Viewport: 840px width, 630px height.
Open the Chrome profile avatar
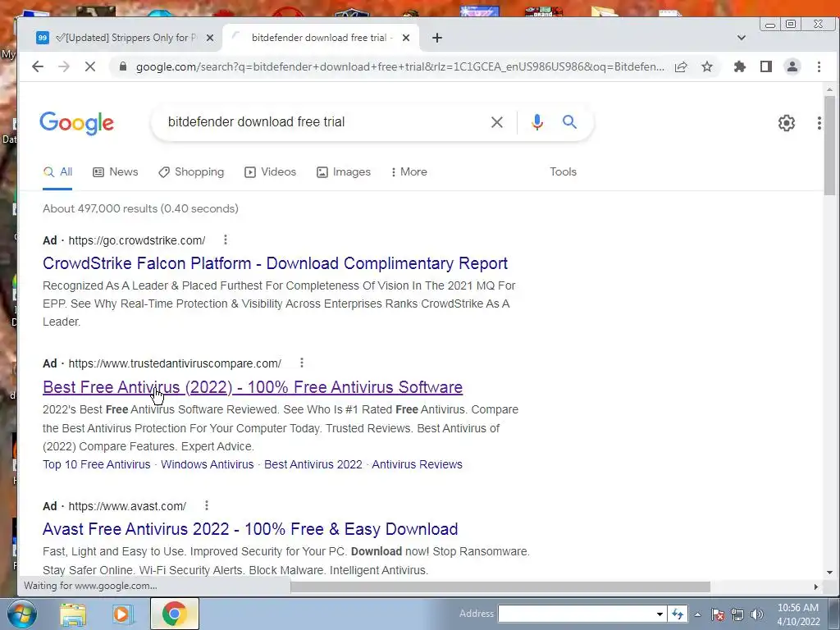(792, 66)
